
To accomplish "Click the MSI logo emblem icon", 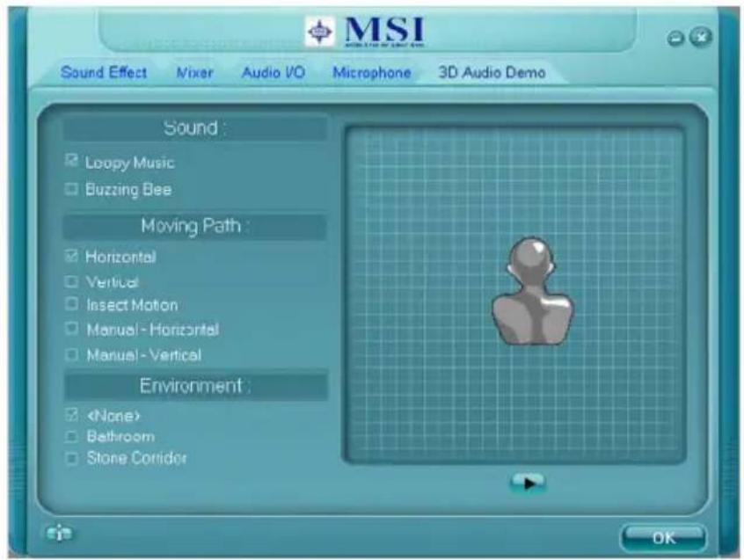I will point(320,32).
